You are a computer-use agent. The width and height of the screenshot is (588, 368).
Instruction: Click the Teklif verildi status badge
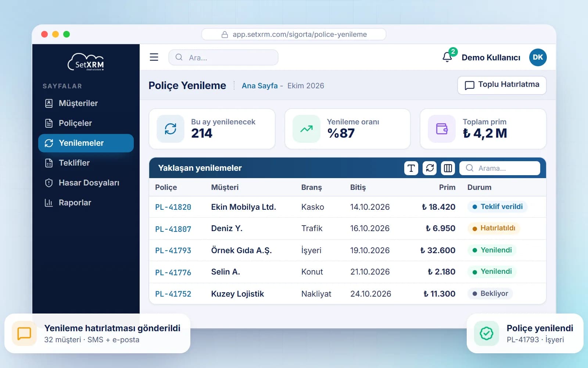(498, 207)
